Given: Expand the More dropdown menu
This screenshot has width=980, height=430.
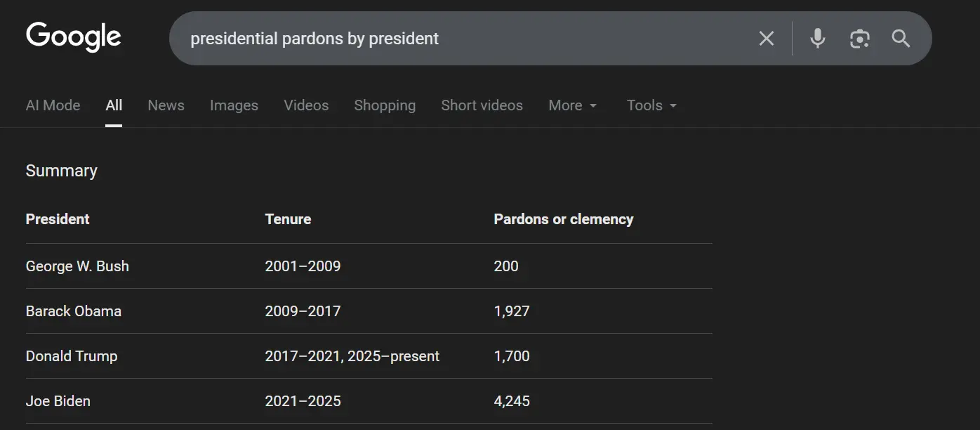Looking at the screenshot, I should tap(573, 105).
